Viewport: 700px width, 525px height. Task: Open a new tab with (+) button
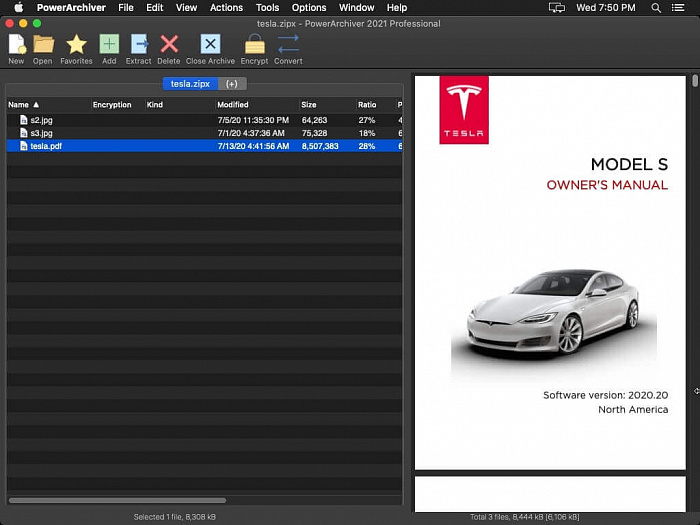pos(232,83)
